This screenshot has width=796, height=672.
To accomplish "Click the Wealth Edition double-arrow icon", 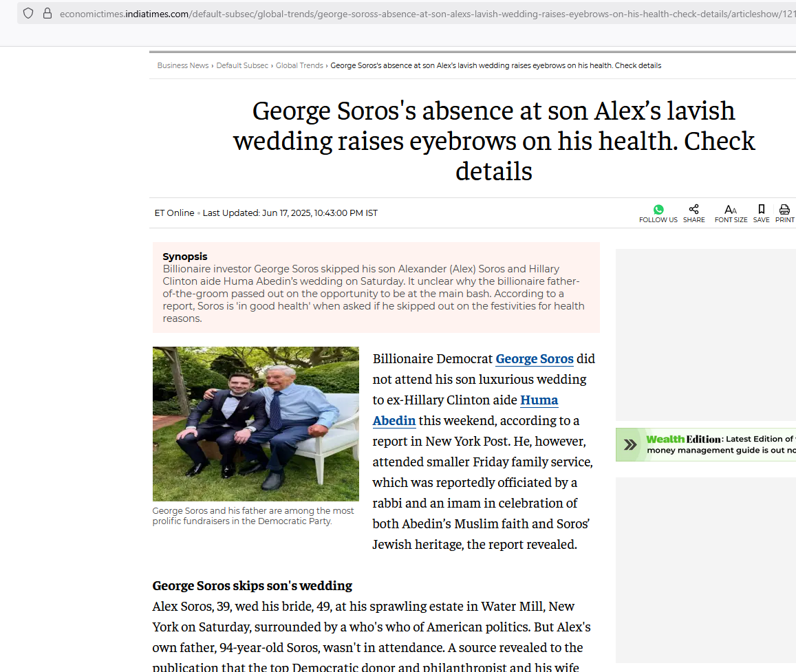I will pyautogui.click(x=630, y=444).
